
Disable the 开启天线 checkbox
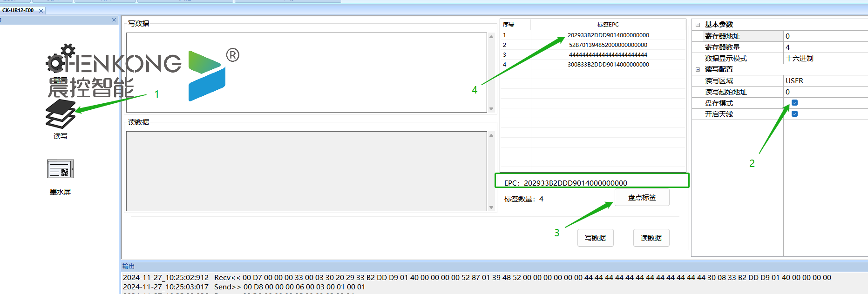[x=794, y=114]
